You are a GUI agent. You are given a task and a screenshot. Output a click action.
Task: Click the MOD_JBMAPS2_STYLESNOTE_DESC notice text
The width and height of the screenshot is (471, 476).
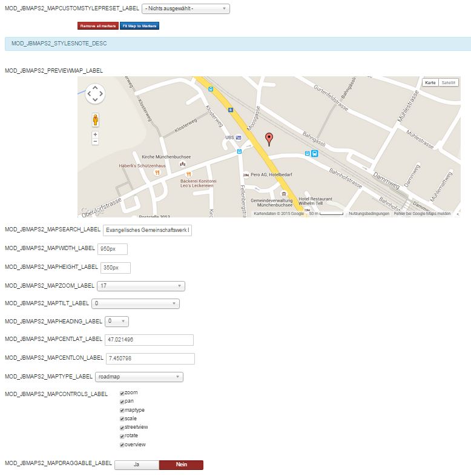tap(59, 44)
